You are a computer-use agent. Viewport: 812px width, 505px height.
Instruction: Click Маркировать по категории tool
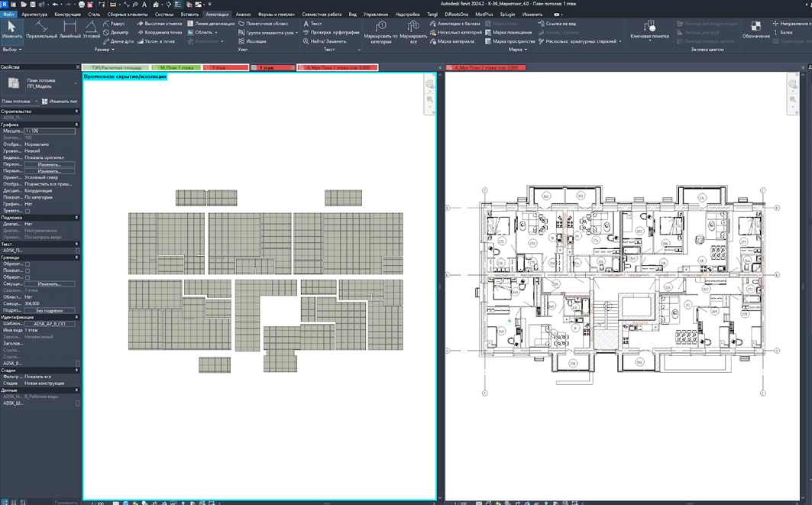click(380, 31)
